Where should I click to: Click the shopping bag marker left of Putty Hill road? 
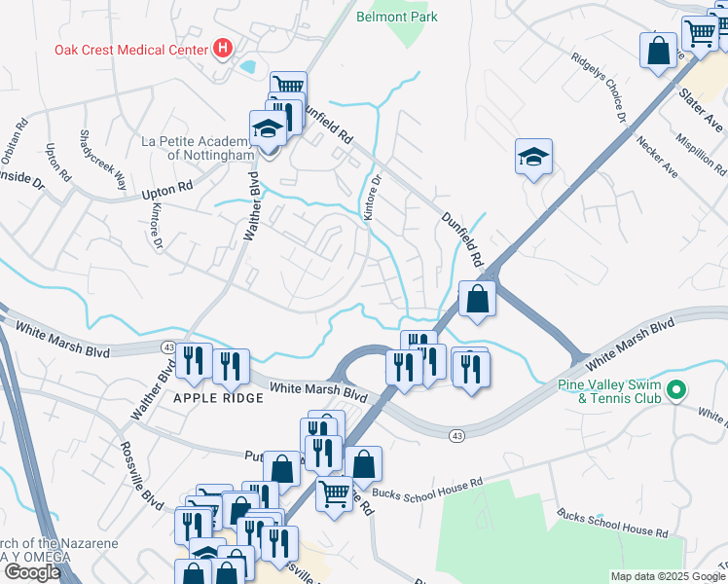(x=282, y=470)
